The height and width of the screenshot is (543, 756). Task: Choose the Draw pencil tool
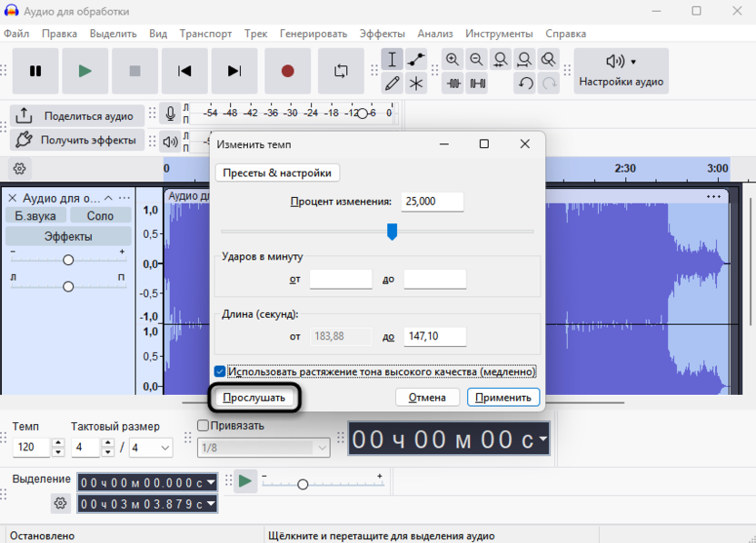[x=392, y=84]
